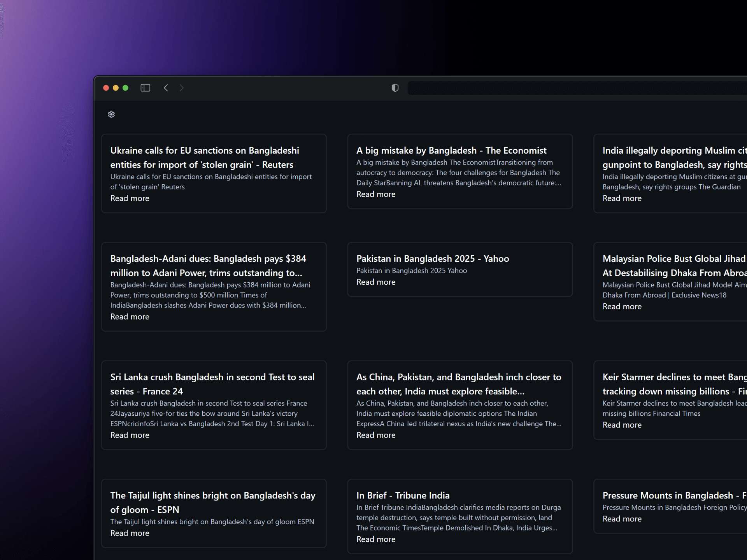Read more on Pakistan in Bangladesh 2025
747x560 pixels.
click(x=376, y=282)
